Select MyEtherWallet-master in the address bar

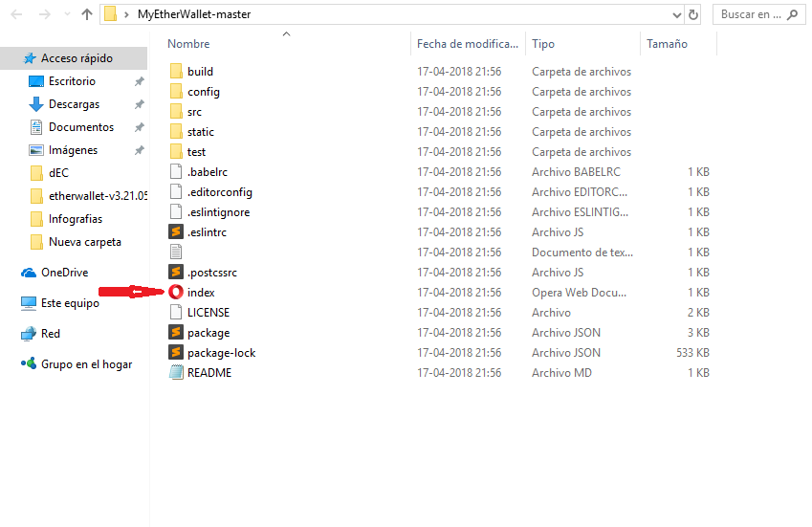194,14
